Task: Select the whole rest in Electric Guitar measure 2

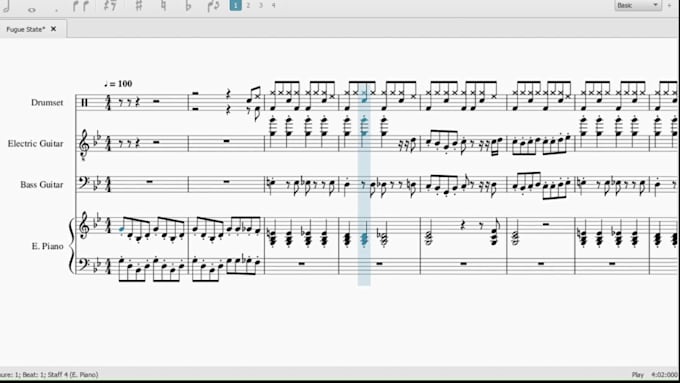Action: click(x=226, y=141)
